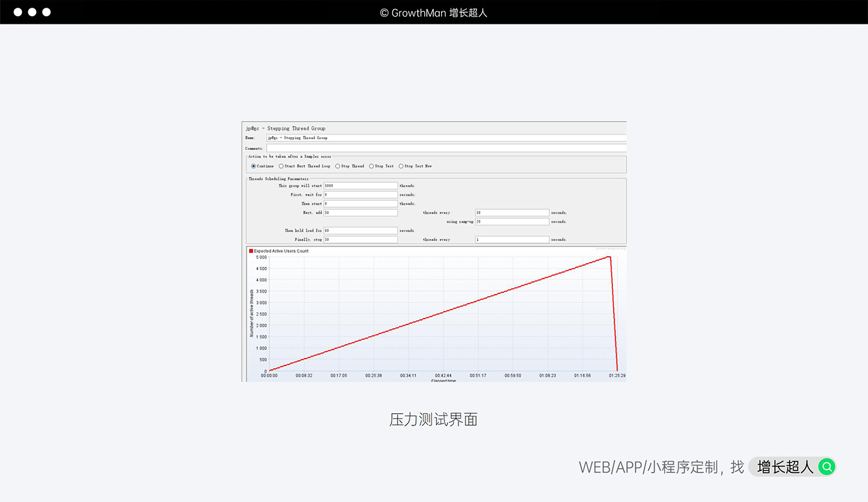The image size is (868, 502).
Task: Click the GrowthMan 增长超人 title text
Action: 433,12
